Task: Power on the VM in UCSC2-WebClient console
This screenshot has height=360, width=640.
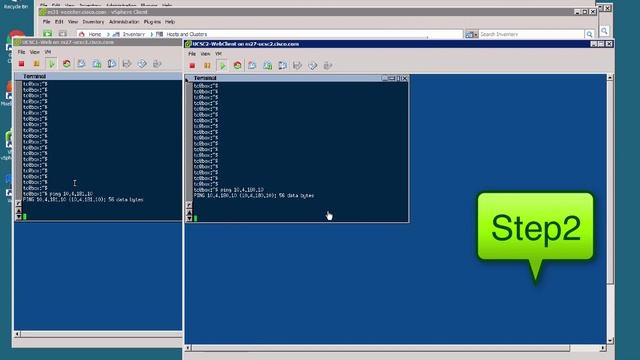Action: tap(222, 65)
